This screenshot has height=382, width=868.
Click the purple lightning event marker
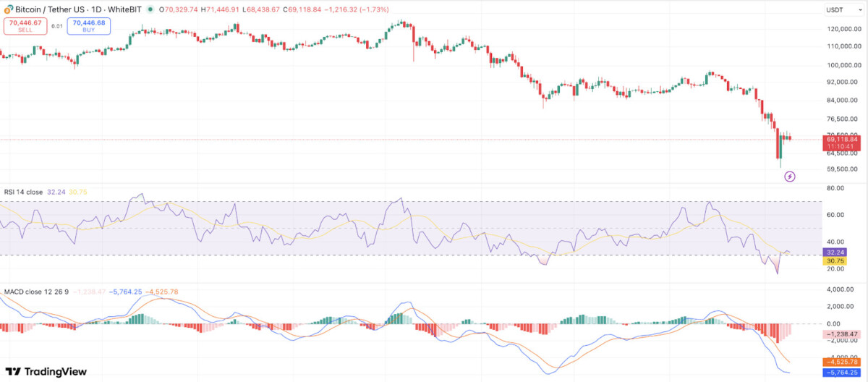[x=790, y=176]
